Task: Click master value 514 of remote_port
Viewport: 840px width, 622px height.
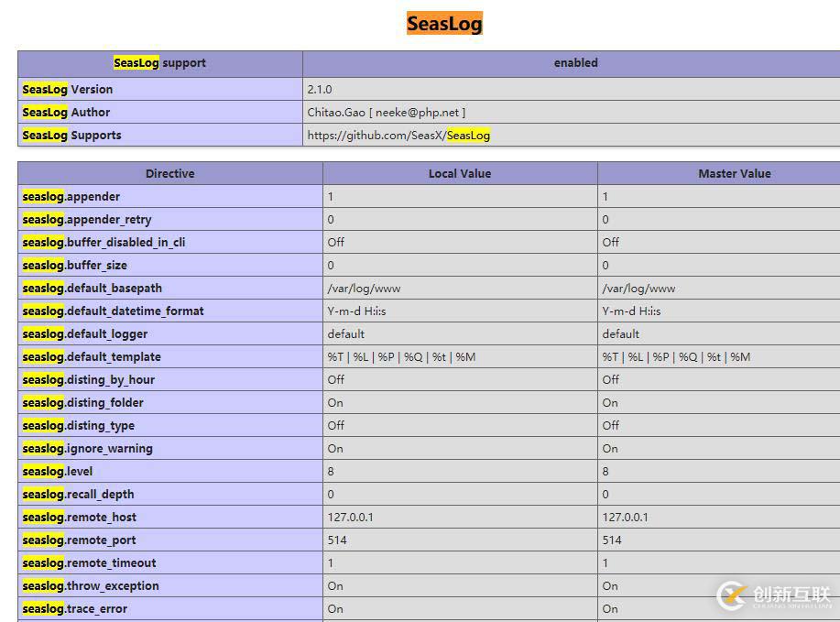Action: point(612,540)
